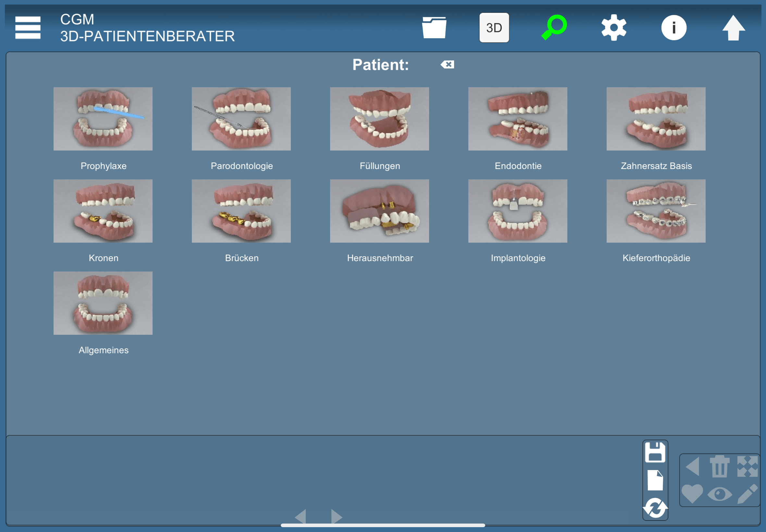Screen dimensions: 766x532
Task: Show the info dialog
Action: 673,28
